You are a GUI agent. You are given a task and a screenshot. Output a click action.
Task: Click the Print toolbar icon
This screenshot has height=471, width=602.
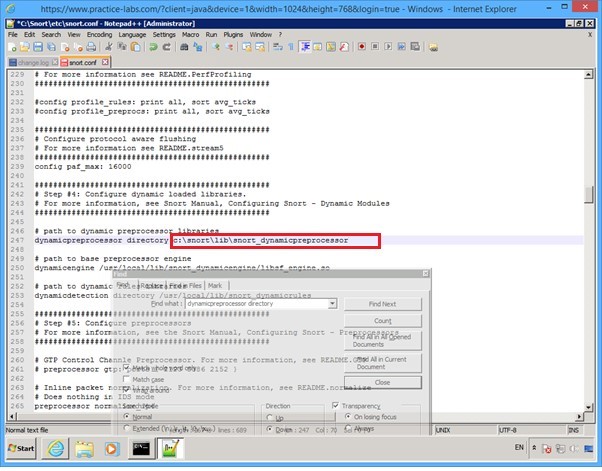point(91,47)
